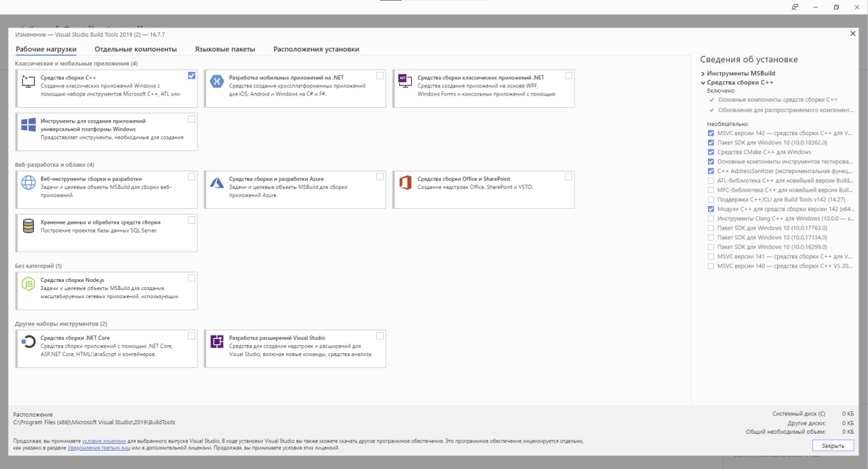Check MFC-библиотека C++ component
The width and height of the screenshot is (868, 469).
coord(711,190)
